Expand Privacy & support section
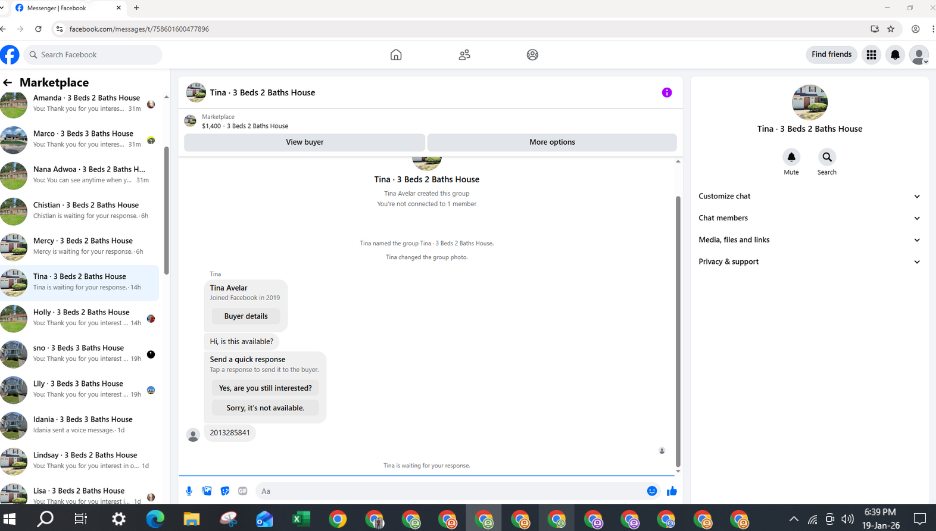This screenshot has height=531, width=936. pos(809,261)
